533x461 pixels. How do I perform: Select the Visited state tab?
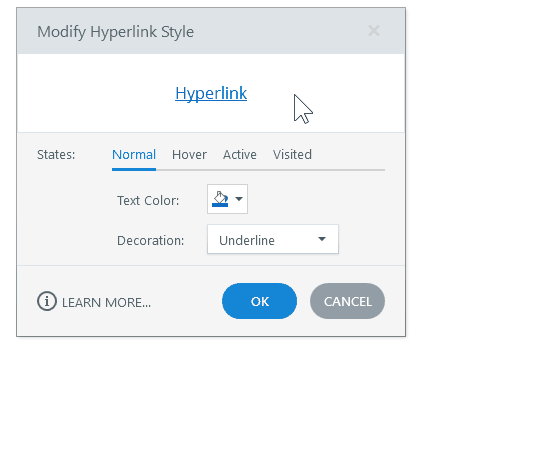point(292,155)
